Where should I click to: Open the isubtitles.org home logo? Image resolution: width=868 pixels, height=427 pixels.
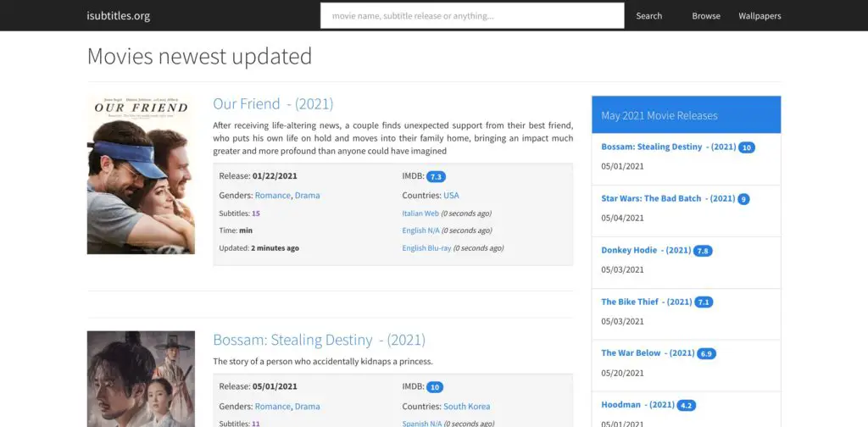coord(118,15)
